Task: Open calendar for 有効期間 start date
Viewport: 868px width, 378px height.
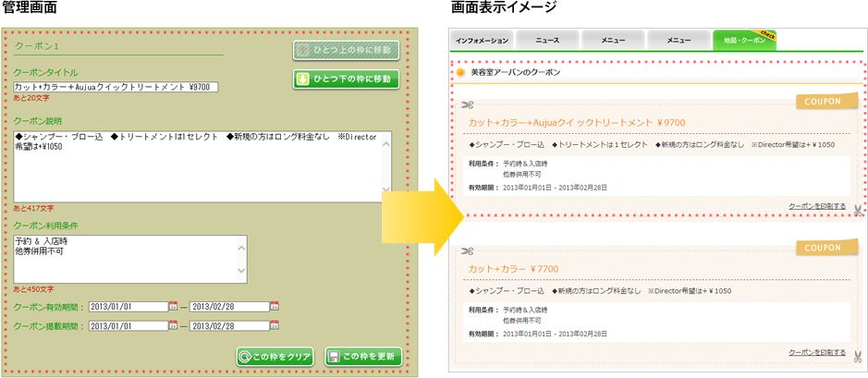Action: [173, 306]
